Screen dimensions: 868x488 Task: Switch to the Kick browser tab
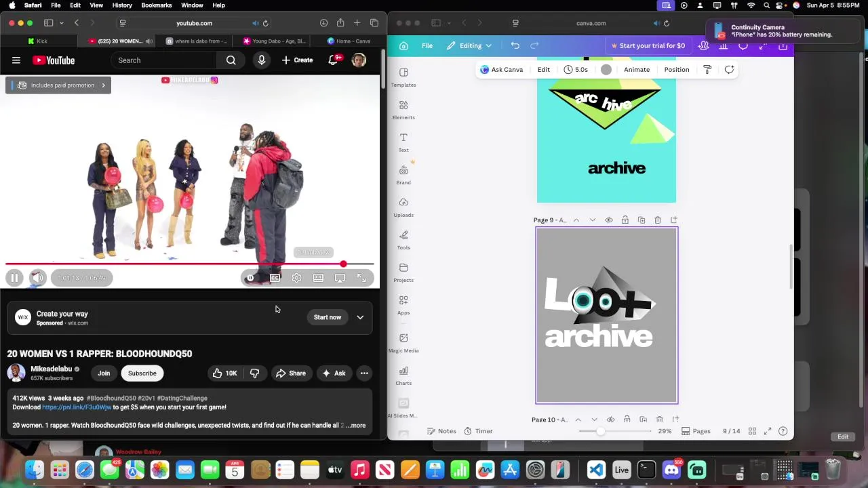[x=38, y=41]
